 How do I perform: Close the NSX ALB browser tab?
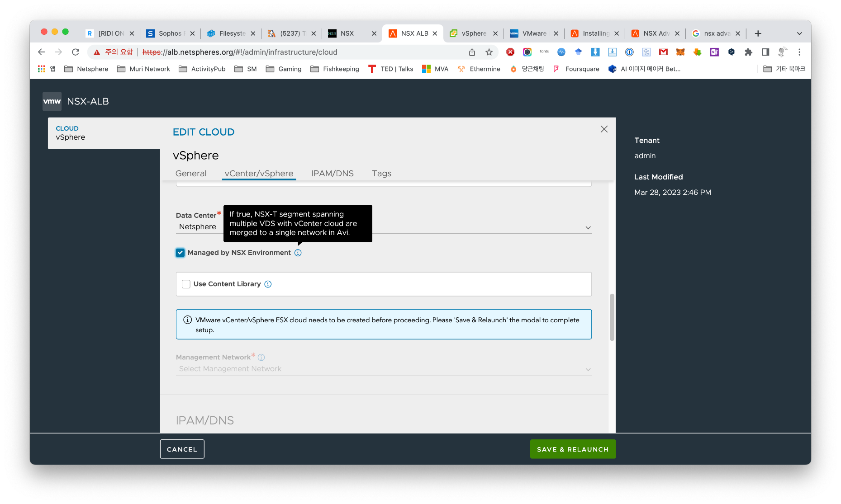point(435,33)
